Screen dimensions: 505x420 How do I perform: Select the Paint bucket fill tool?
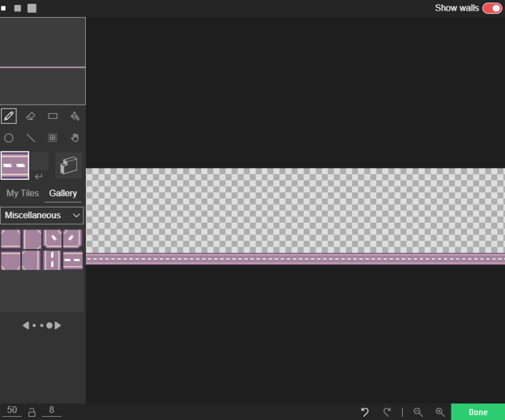pyautogui.click(x=74, y=116)
